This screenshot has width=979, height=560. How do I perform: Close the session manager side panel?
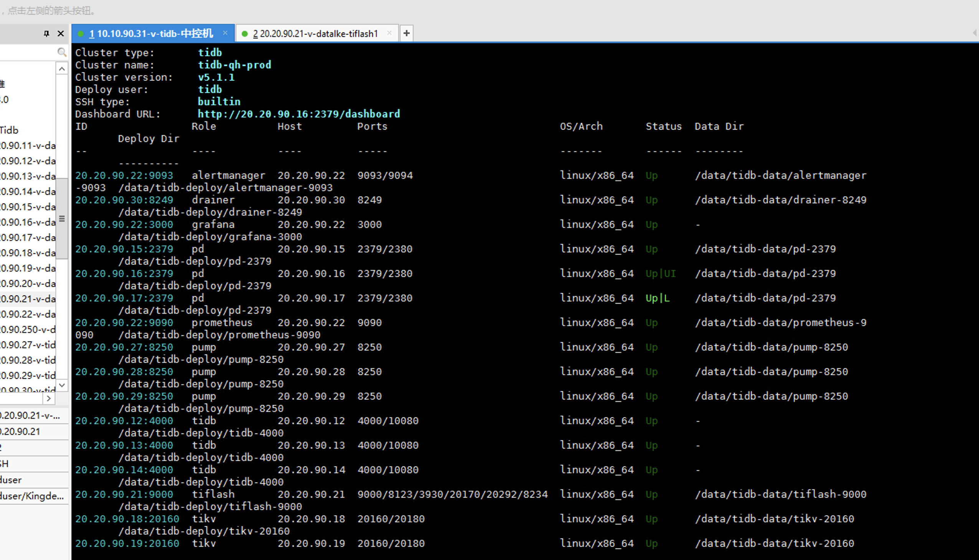click(x=61, y=34)
